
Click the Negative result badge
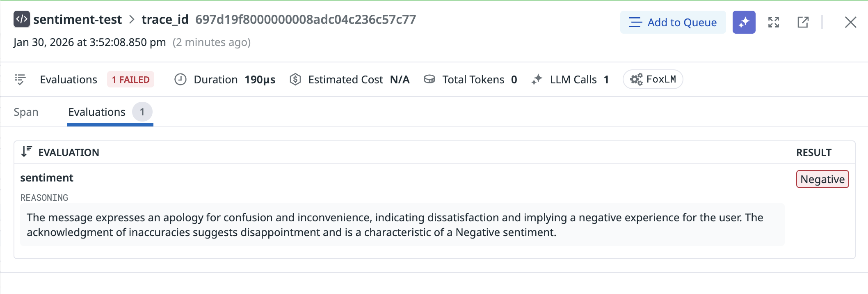click(822, 179)
